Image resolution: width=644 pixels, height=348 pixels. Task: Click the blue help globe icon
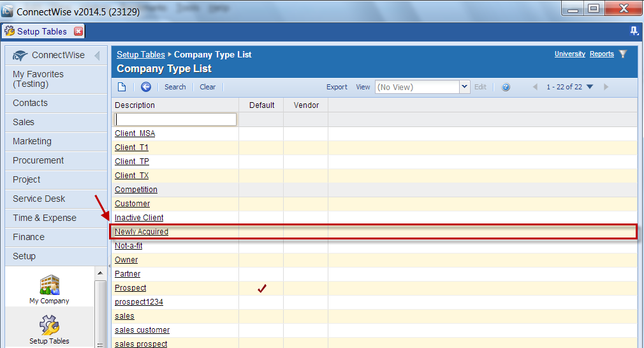506,87
